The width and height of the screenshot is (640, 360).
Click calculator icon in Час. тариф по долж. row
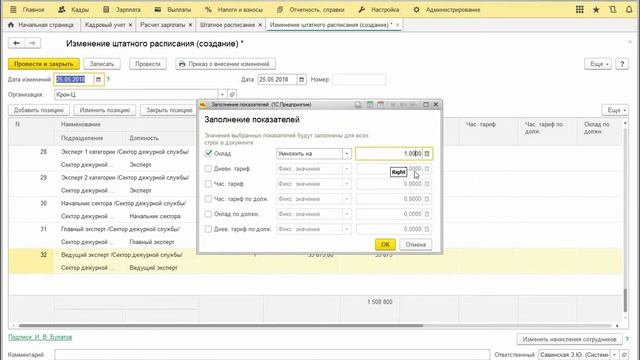coord(427,199)
